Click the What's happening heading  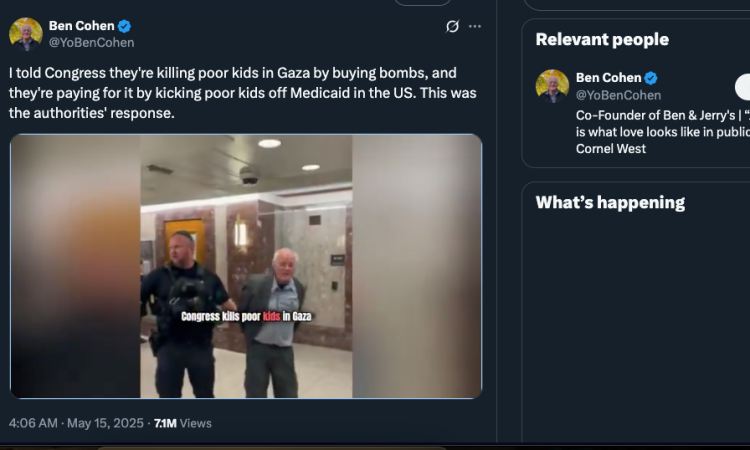click(x=610, y=203)
